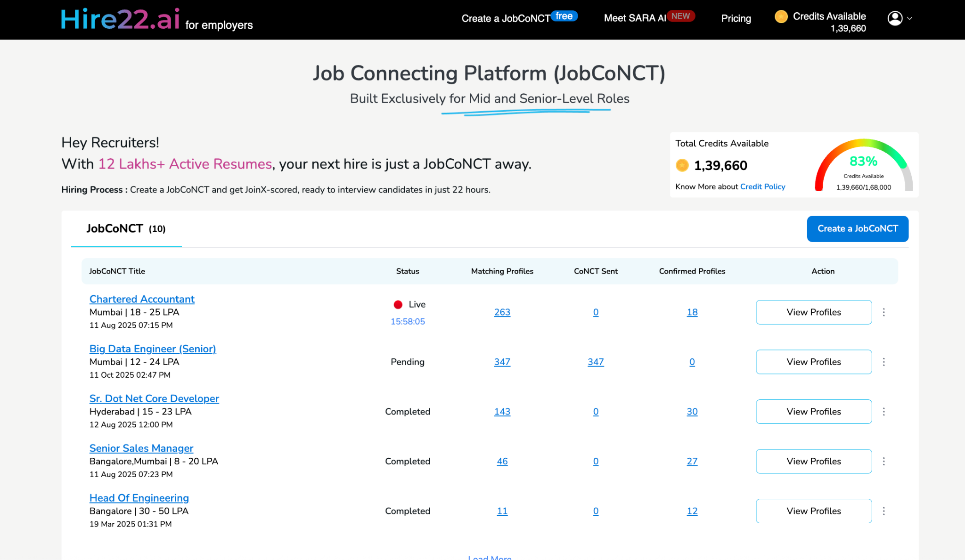This screenshot has width=965, height=560.
Task: Click the red Live status indicator
Action: (398, 305)
